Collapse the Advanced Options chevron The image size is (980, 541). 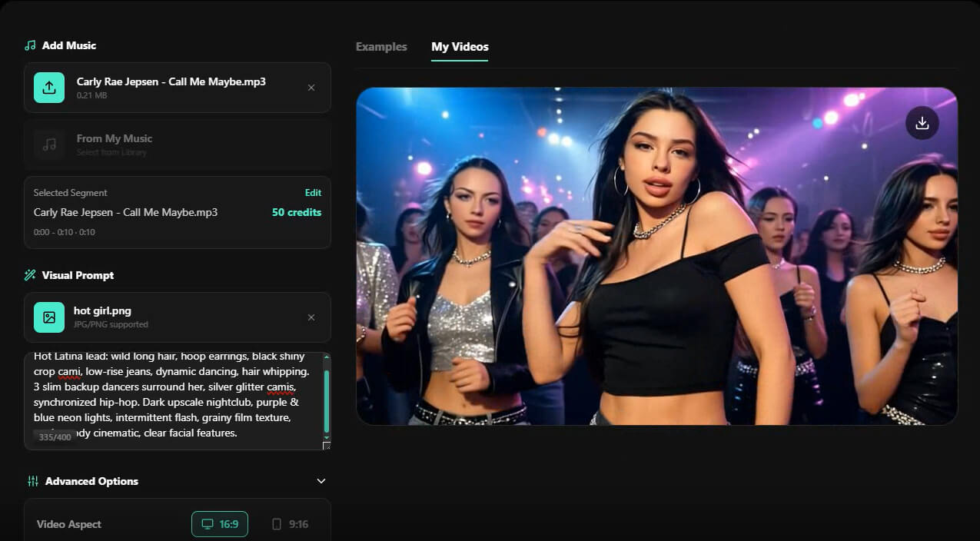pyautogui.click(x=321, y=481)
